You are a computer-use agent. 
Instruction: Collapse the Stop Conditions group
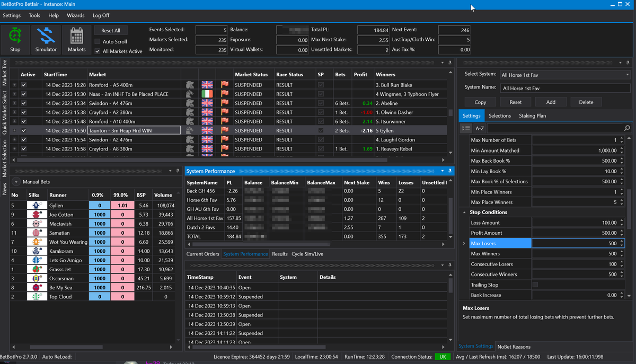coord(464,212)
